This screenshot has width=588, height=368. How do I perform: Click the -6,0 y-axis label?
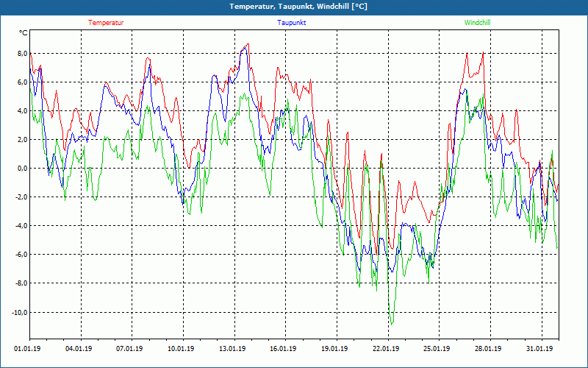(22, 255)
